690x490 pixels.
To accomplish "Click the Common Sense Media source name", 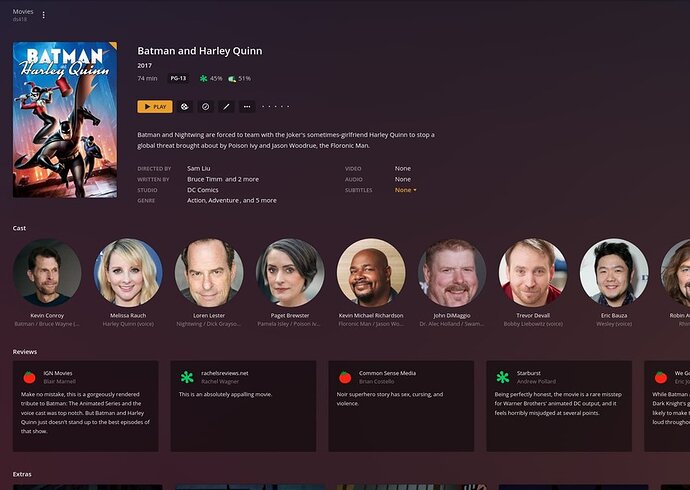I will coord(387,373).
